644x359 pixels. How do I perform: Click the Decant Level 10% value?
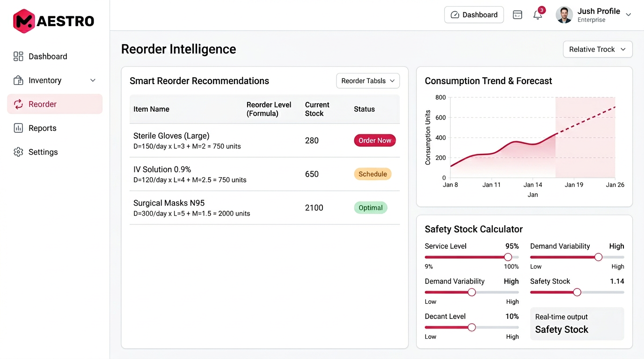pos(512,316)
